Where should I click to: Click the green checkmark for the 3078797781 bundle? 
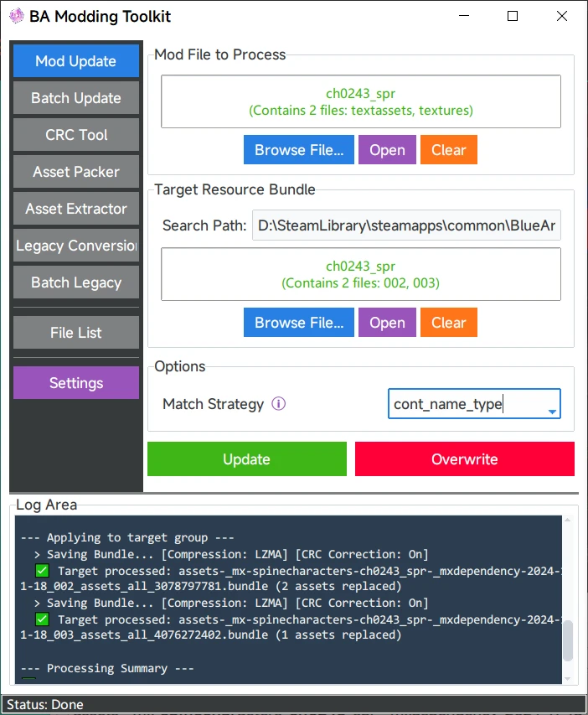[42, 571]
